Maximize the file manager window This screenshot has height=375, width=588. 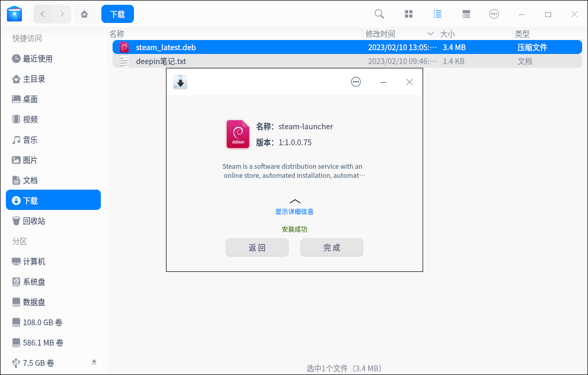click(x=549, y=14)
